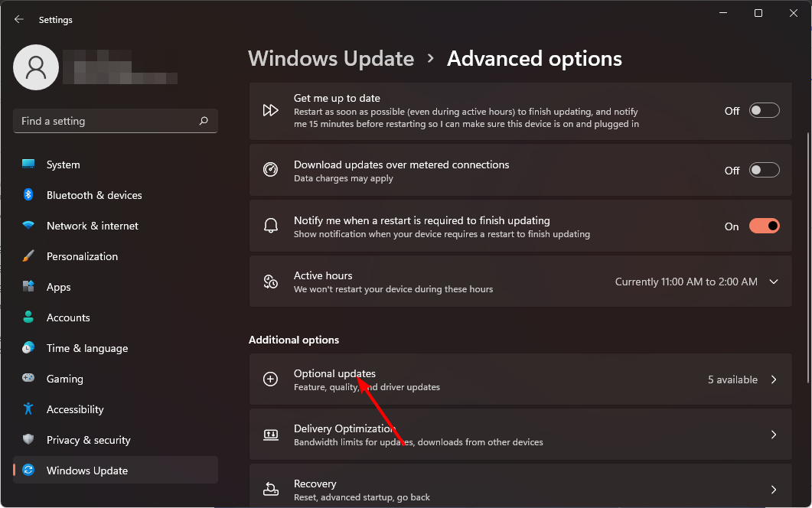This screenshot has height=508, width=812.
Task: Enable Get me up to date
Action: click(764, 110)
